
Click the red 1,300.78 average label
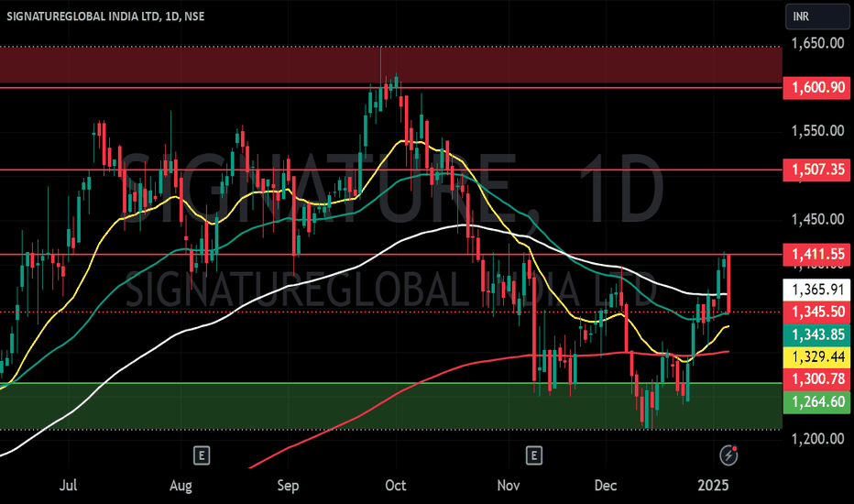click(x=816, y=379)
